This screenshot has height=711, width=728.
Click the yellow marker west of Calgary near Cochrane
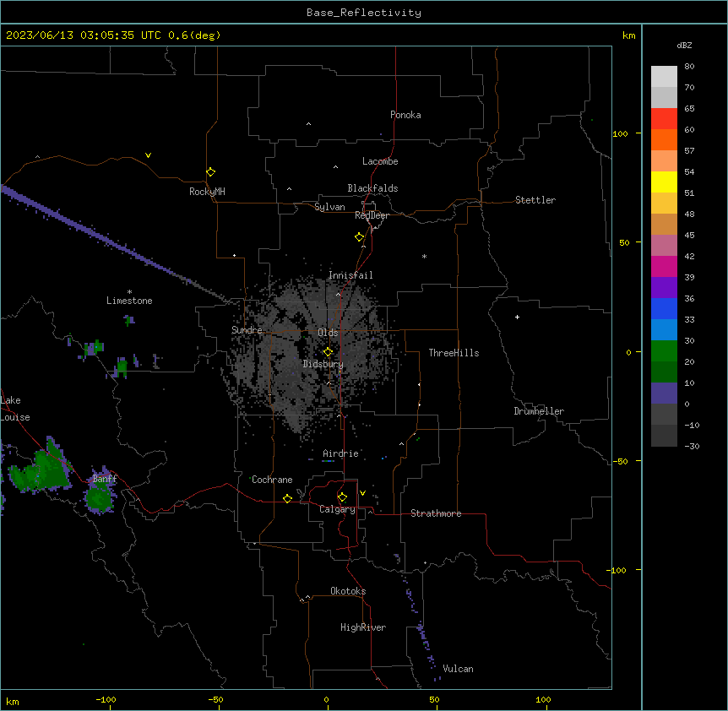coord(287,498)
